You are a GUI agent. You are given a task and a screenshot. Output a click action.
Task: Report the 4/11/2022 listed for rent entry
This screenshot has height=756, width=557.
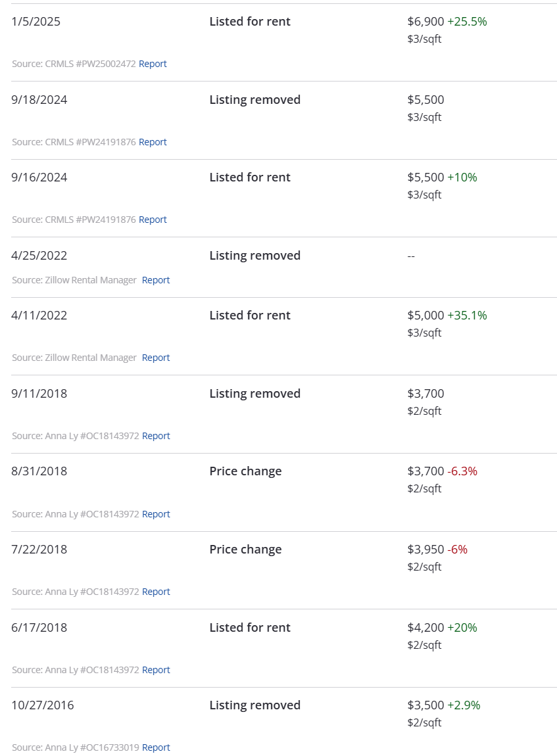(156, 358)
